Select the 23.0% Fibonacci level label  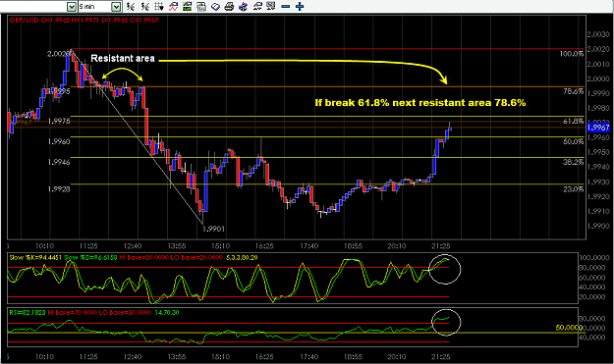tap(574, 189)
